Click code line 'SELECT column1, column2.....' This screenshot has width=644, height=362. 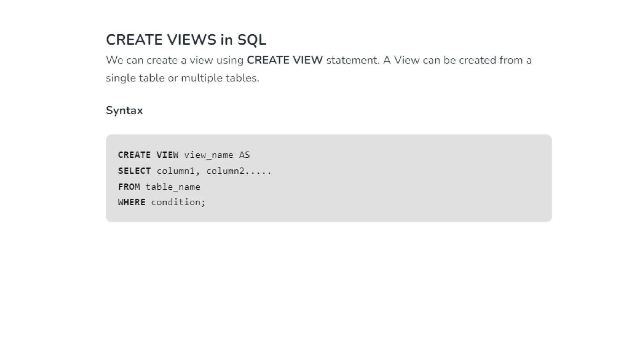tap(194, 171)
